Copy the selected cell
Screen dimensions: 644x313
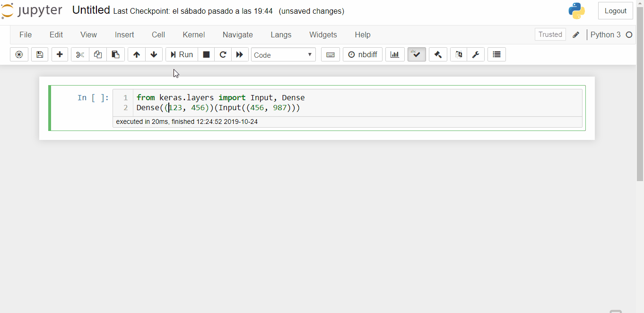pyautogui.click(x=98, y=54)
